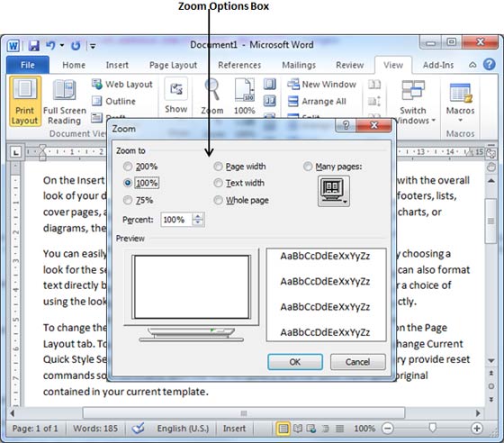Switch to the Home tab
Image resolution: width=504 pixels, height=443 pixels.
(x=74, y=65)
